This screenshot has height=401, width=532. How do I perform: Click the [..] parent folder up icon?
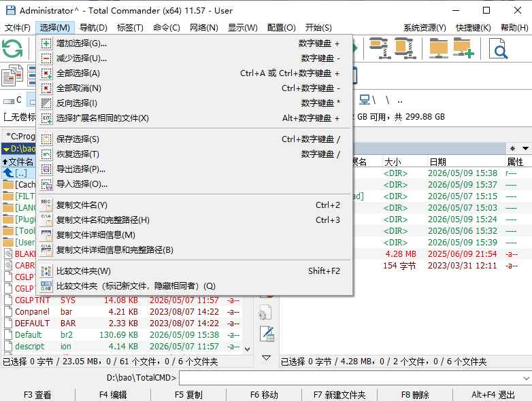coord(8,173)
